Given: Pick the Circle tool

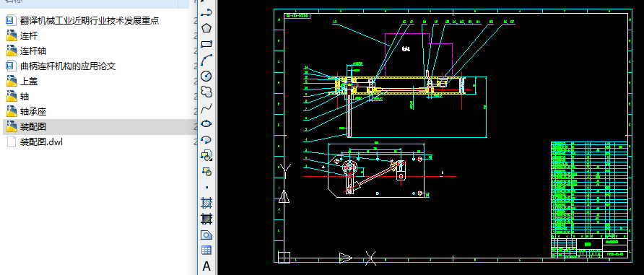Looking at the screenshot, I should pyautogui.click(x=206, y=76).
